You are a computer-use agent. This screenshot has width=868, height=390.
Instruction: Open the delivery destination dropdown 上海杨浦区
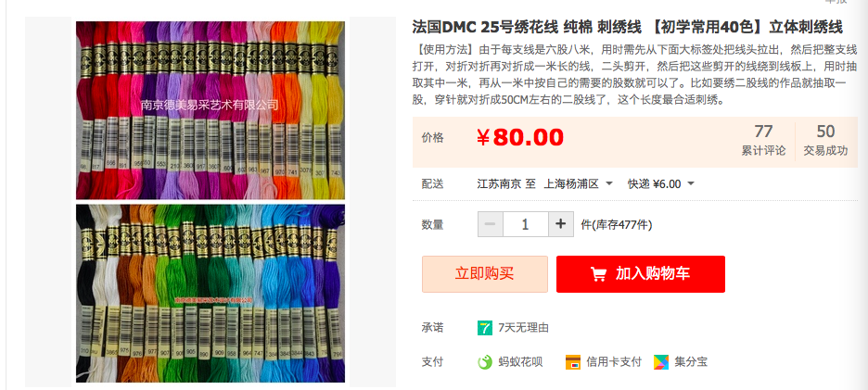click(579, 183)
